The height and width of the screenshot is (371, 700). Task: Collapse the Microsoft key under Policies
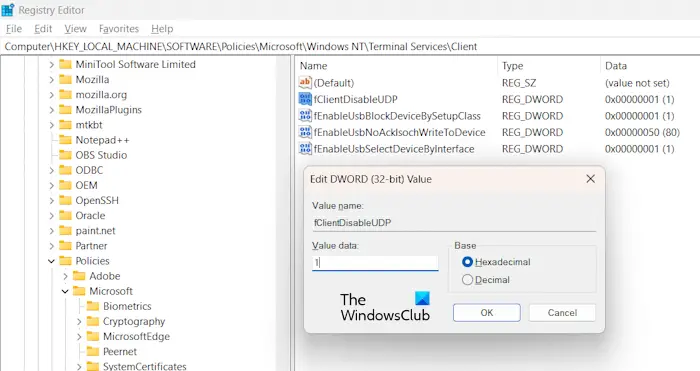point(65,292)
